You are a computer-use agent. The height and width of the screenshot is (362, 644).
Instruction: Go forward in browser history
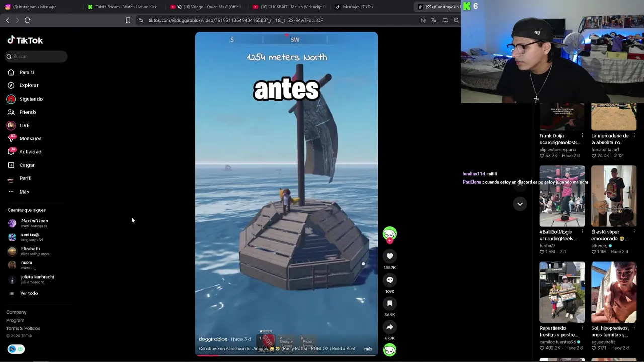tap(17, 20)
